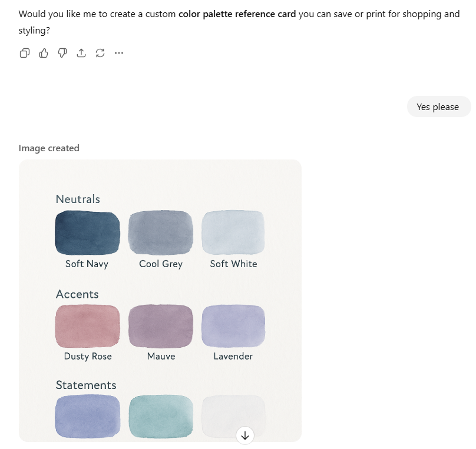Select the Lavender color swatch

pos(233,325)
